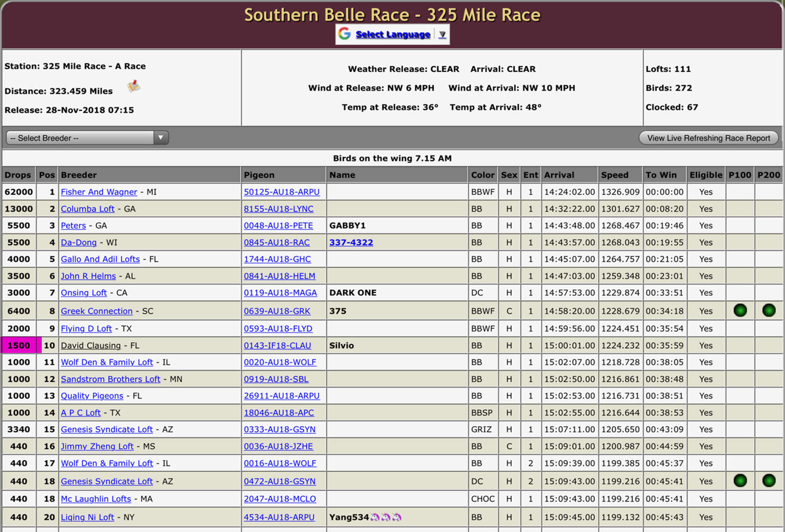
Task: Click the 337-4322 name link
Action: tap(351, 243)
